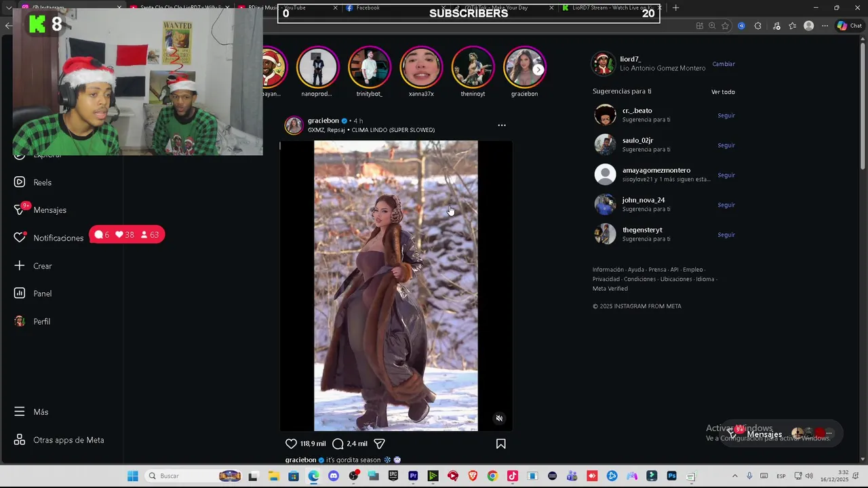
Task: Open Notificaciones in the sidebar
Action: coord(58,238)
